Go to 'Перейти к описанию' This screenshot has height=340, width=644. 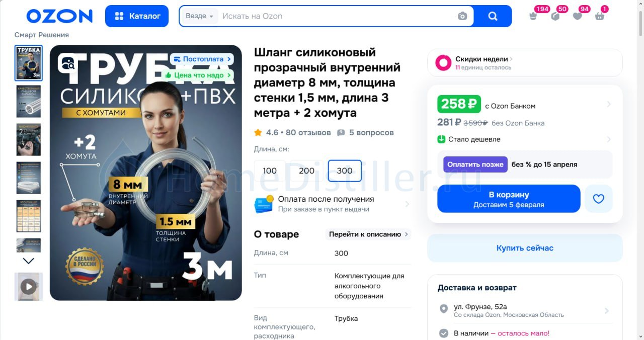coord(368,234)
